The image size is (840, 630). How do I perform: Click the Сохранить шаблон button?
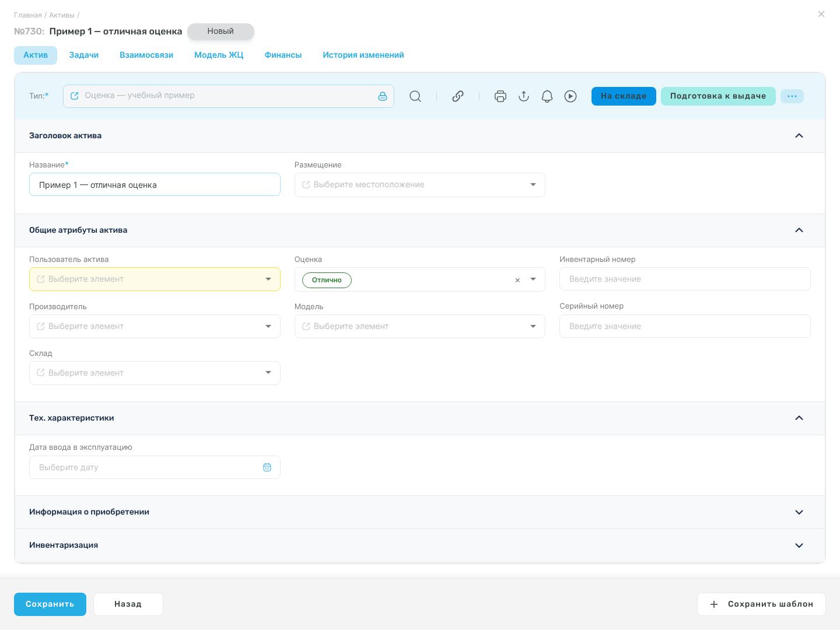click(x=761, y=604)
